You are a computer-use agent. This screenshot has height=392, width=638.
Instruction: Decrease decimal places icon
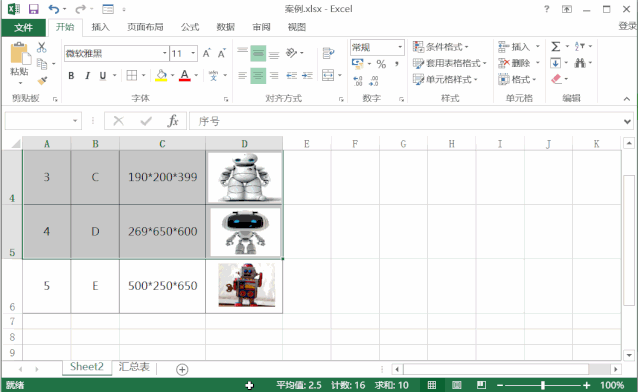click(373, 81)
